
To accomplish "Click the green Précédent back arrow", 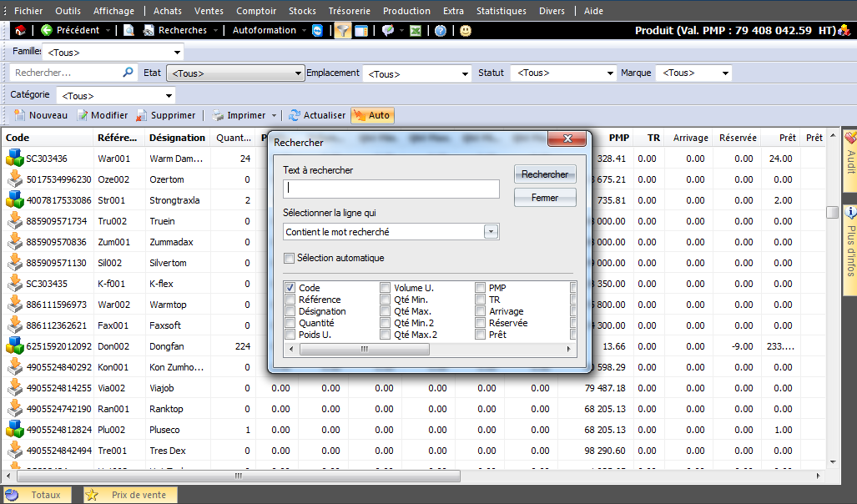I will tap(47, 31).
